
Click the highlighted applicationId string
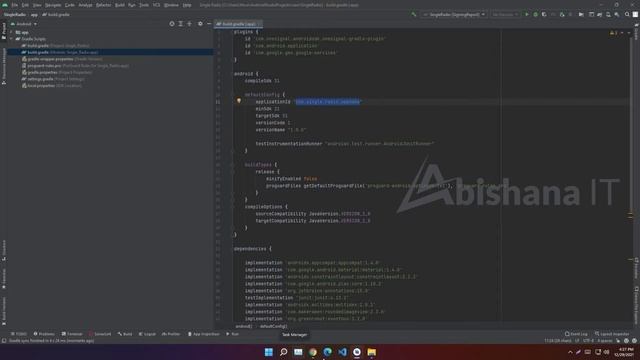coord(328,102)
